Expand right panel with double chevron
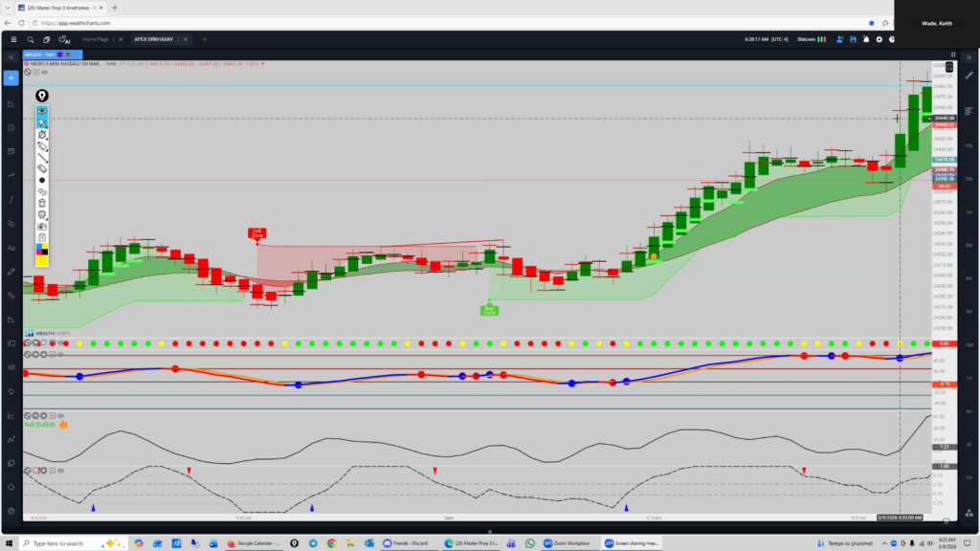This screenshot has width=980, height=551. [968, 56]
